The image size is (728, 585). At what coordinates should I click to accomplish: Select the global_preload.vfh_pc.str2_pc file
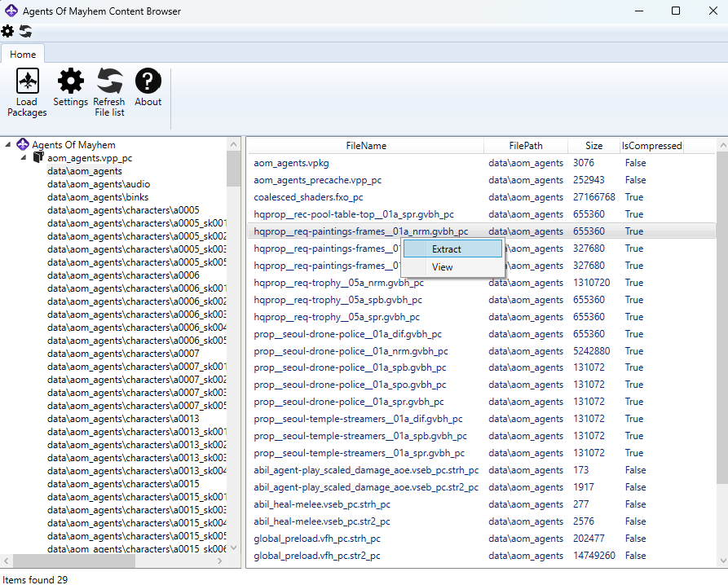pos(482,556)
